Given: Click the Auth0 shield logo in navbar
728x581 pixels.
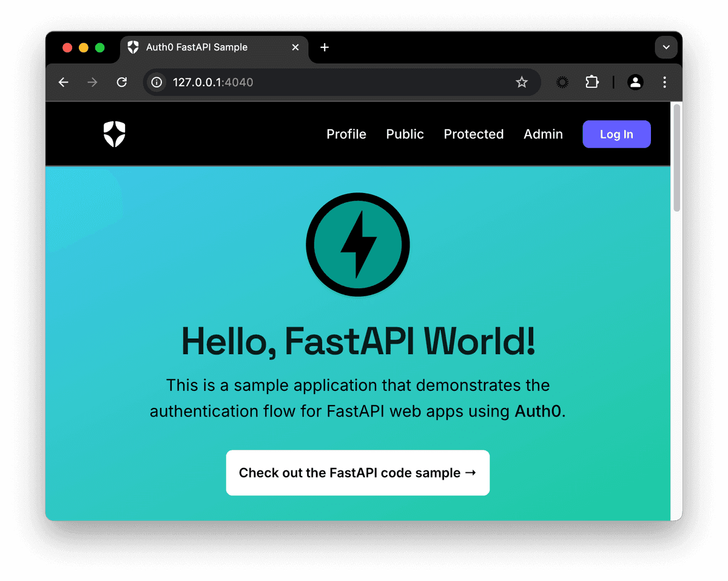Looking at the screenshot, I should (114, 134).
